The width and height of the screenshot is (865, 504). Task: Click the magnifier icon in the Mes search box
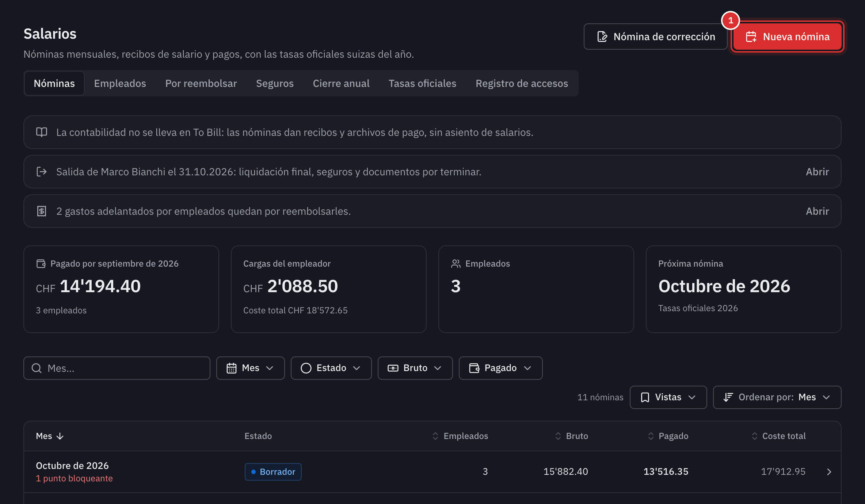[x=37, y=368]
